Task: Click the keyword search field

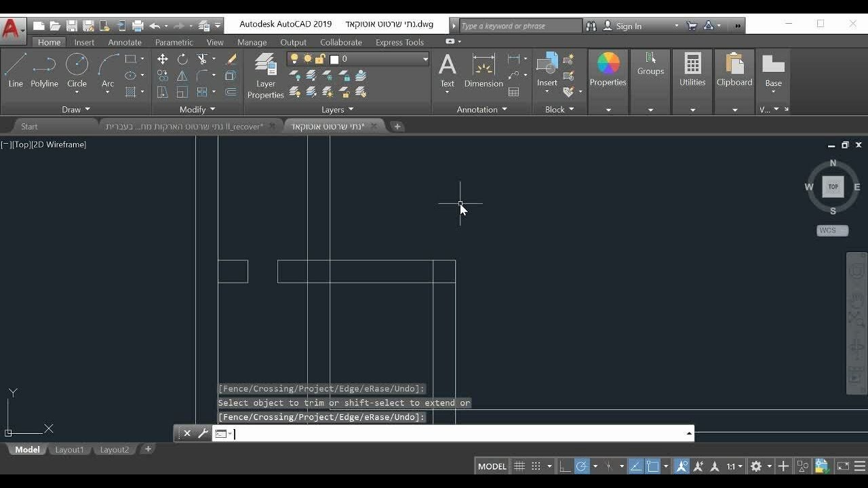Action: 519,26
